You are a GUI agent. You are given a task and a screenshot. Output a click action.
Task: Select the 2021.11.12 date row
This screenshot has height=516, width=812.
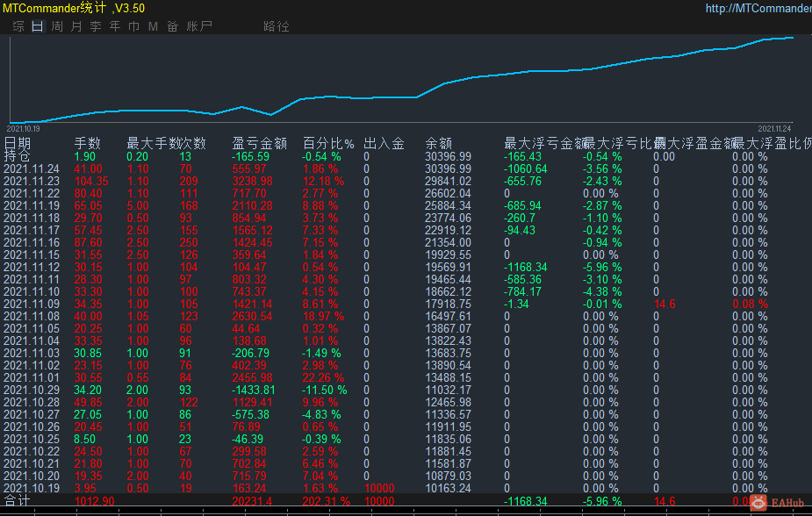pyautogui.click(x=32, y=267)
